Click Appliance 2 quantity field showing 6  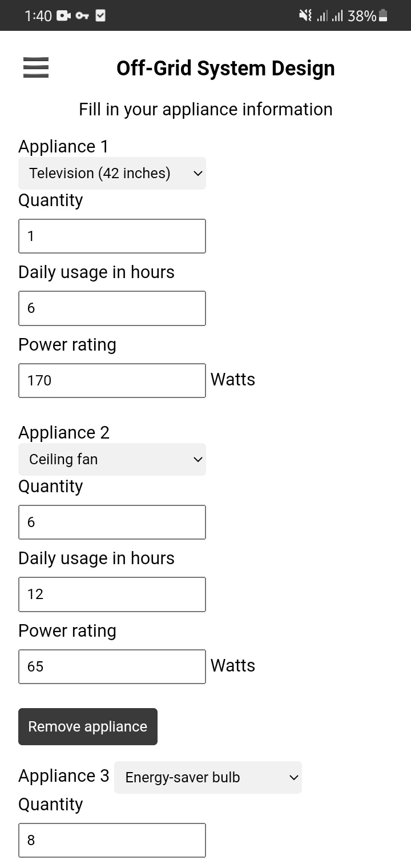(112, 522)
